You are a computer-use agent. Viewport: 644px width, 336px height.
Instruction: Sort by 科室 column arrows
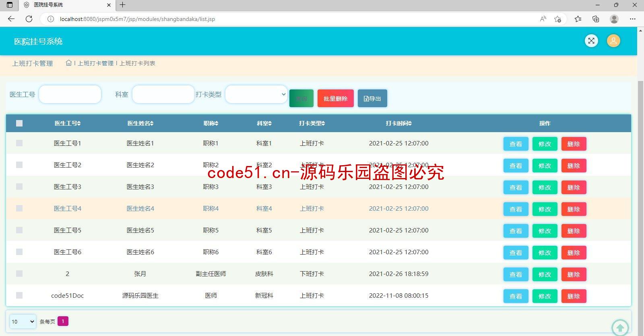[270, 123]
